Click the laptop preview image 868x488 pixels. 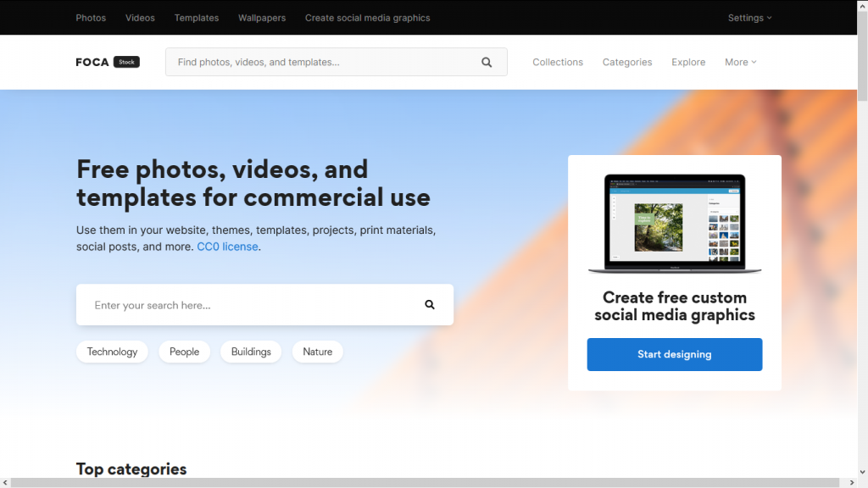click(674, 224)
